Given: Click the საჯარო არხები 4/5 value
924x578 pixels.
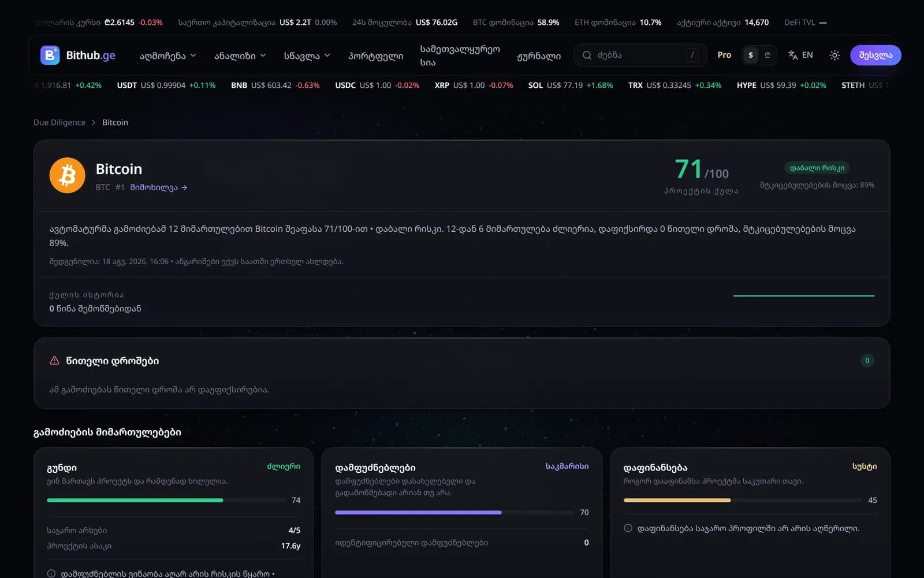Looking at the screenshot, I should click(x=295, y=530).
